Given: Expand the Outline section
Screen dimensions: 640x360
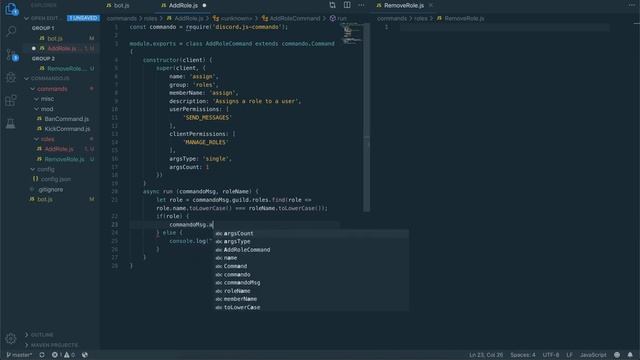Looking at the screenshot, I should tap(27, 335).
